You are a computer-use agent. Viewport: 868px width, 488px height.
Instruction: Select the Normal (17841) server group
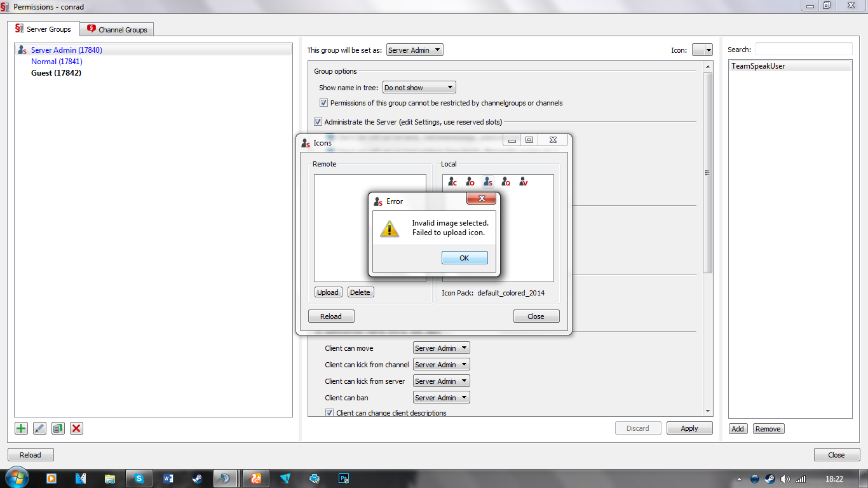click(57, 62)
